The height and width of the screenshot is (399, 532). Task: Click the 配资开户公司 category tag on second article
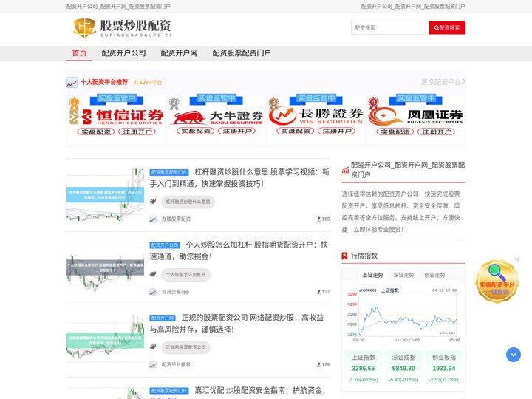coord(165,245)
